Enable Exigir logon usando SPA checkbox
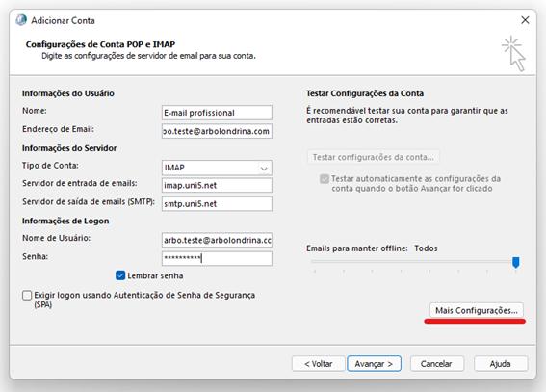Screen dimensions: 546x392 tap(27, 296)
